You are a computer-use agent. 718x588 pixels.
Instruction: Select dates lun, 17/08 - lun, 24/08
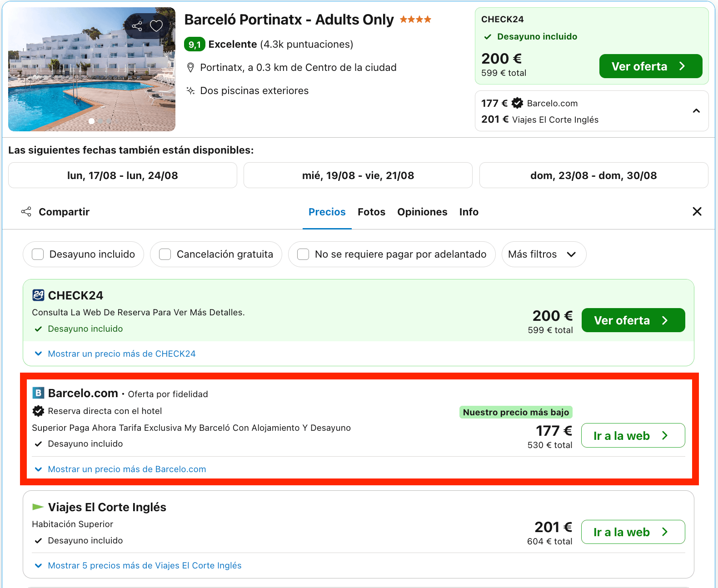pos(123,175)
